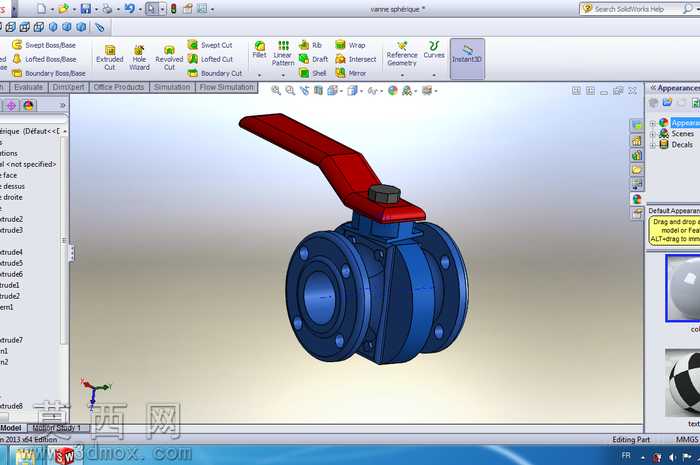The width and height of the screenshot is (700, 465).
Task: Click the Curves button
Action: (434, 50)
